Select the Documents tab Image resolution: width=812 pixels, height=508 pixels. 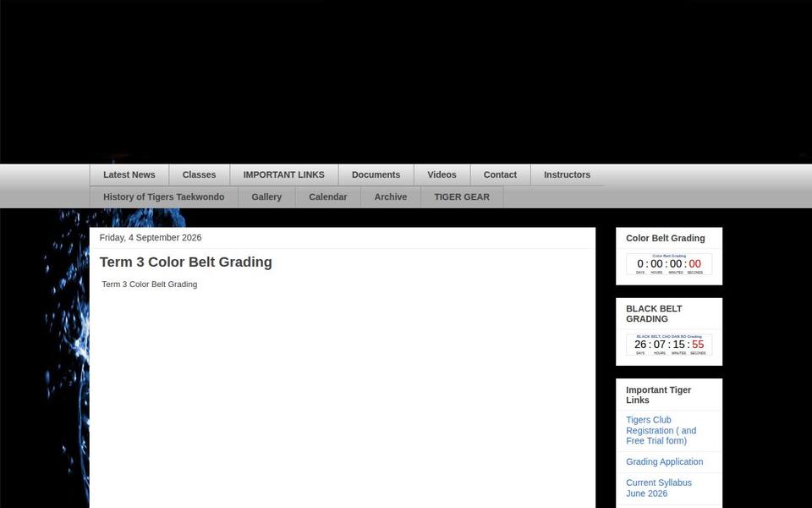tap(376, 174)
